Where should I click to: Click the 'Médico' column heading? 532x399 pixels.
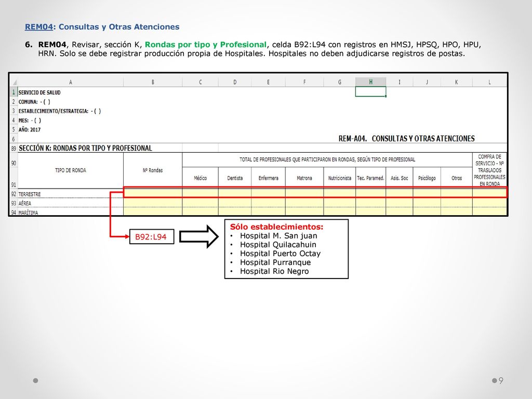(x=200, y=178)
